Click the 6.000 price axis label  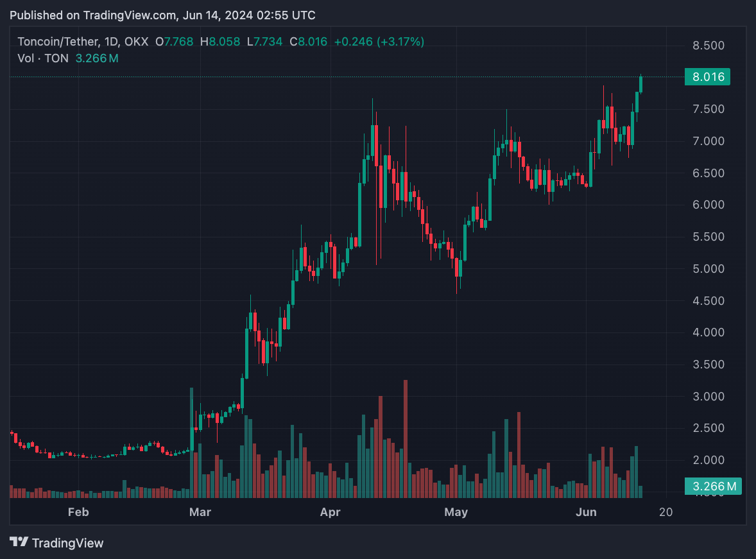coord(709,205)
